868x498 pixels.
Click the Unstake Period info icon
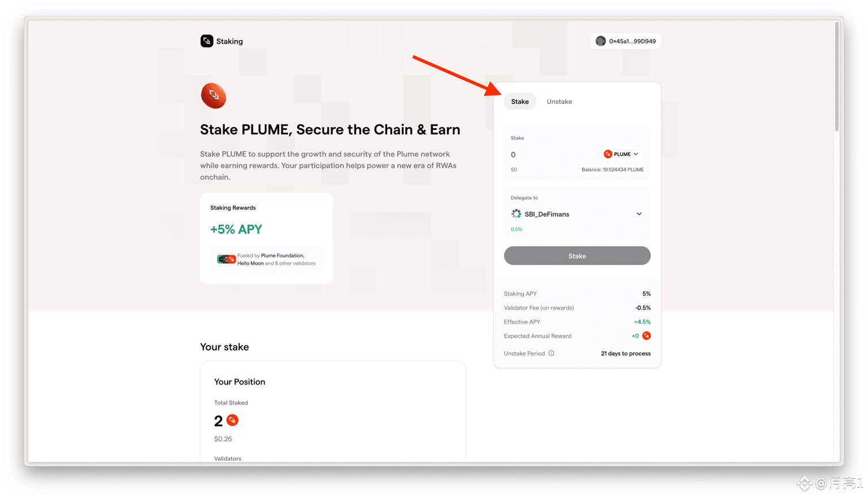[x=552, y=353]
